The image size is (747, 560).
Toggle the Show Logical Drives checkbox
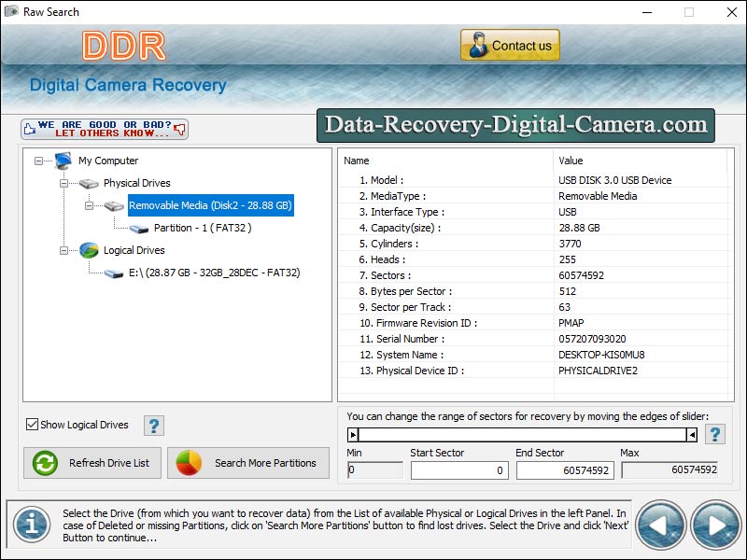tap(32, 425)
